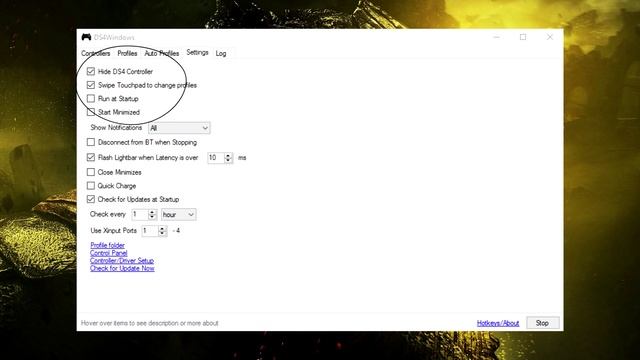The height and width of the screenshot is (360, 640).
Task: Click the Use Xinput Ports number field
Action: (149, 231)
